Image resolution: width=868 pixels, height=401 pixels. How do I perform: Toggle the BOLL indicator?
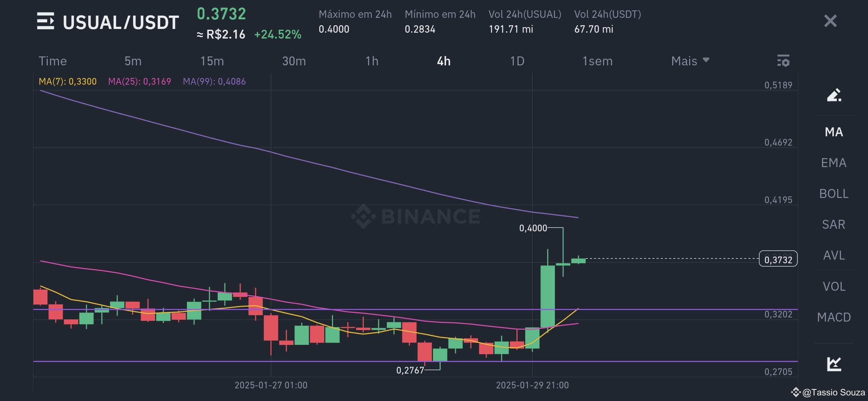pos(834,193)
